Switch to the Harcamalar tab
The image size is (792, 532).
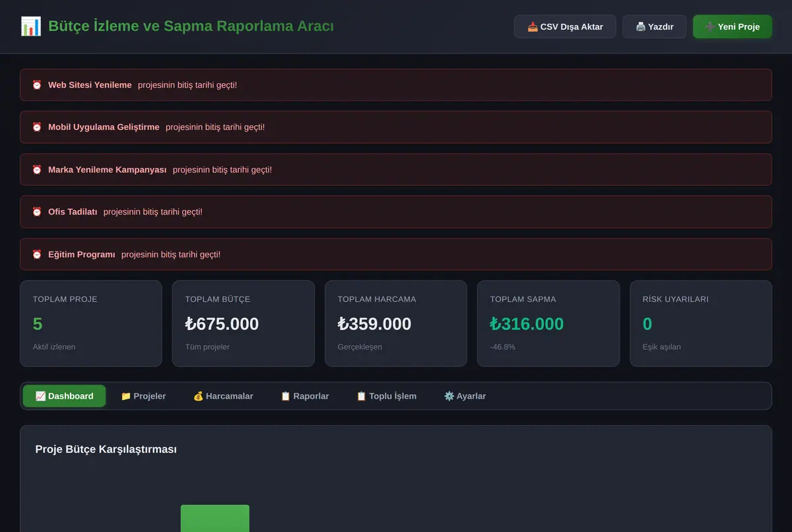click(x=223, y=396)
